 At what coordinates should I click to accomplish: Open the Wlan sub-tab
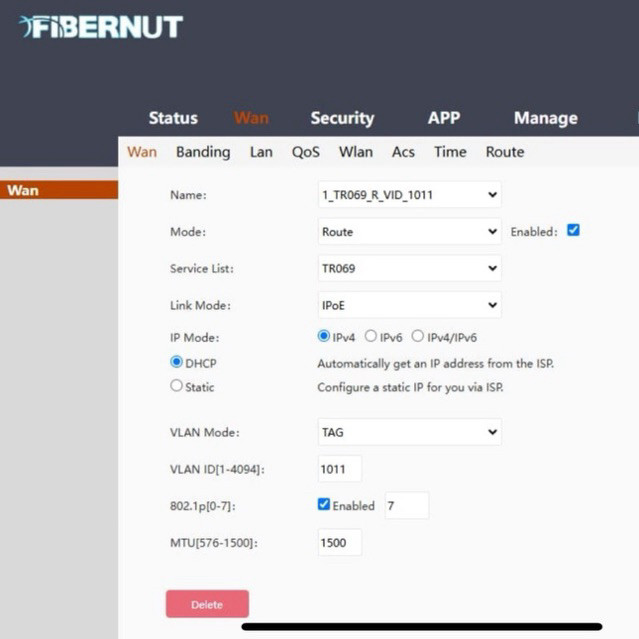(x=355, y=152)
